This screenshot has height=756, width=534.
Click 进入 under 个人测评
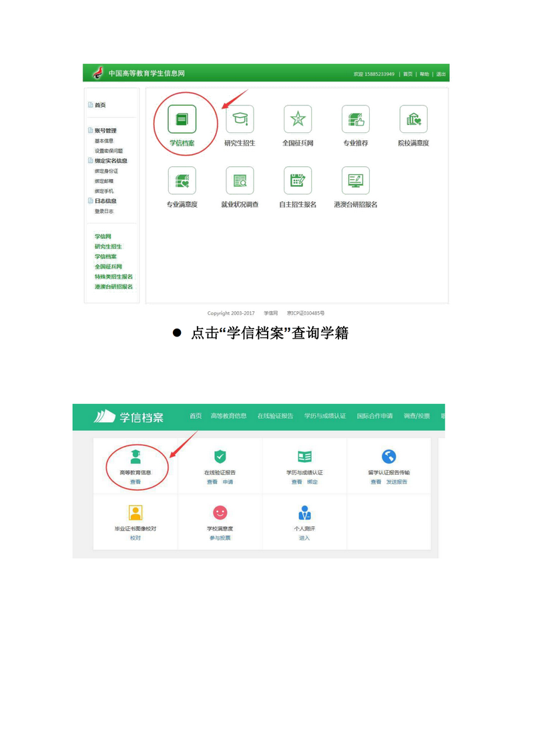tap(304, 538)
